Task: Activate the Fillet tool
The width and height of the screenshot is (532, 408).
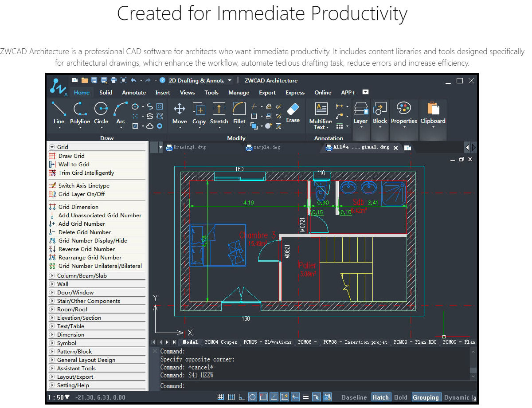Action: [239, 113]
